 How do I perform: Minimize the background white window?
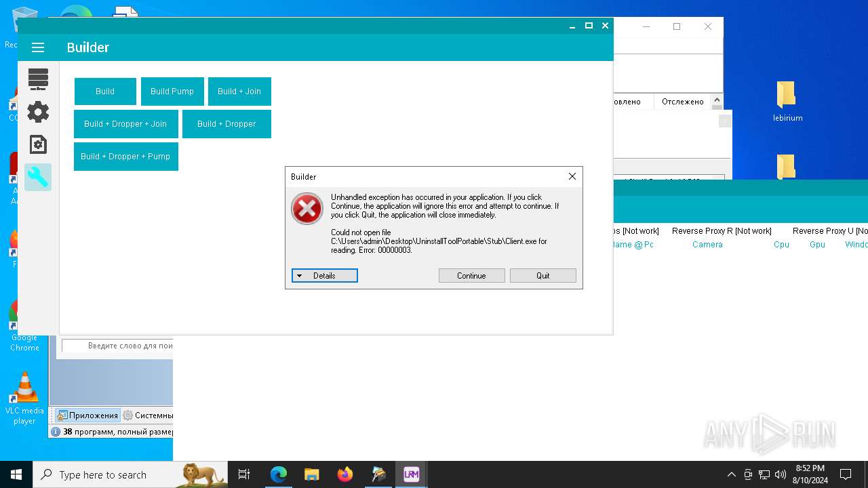tap(646, 26)
